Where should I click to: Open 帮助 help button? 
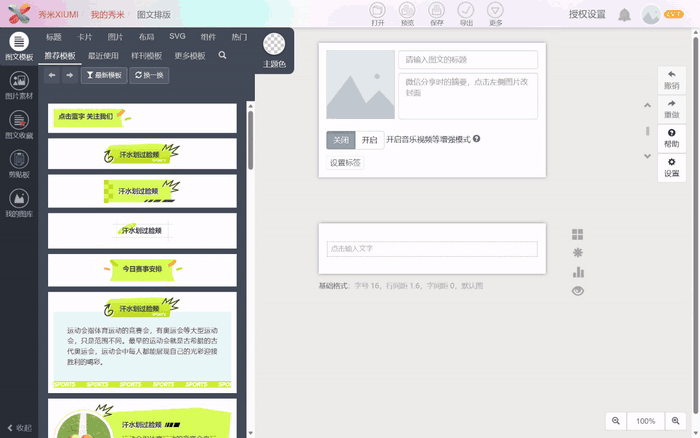coord(671,138)
